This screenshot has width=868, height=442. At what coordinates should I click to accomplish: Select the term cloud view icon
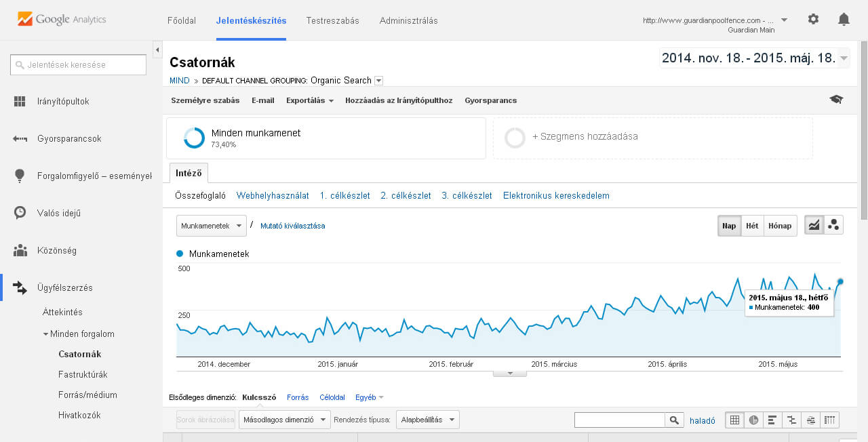pos(810,420)
